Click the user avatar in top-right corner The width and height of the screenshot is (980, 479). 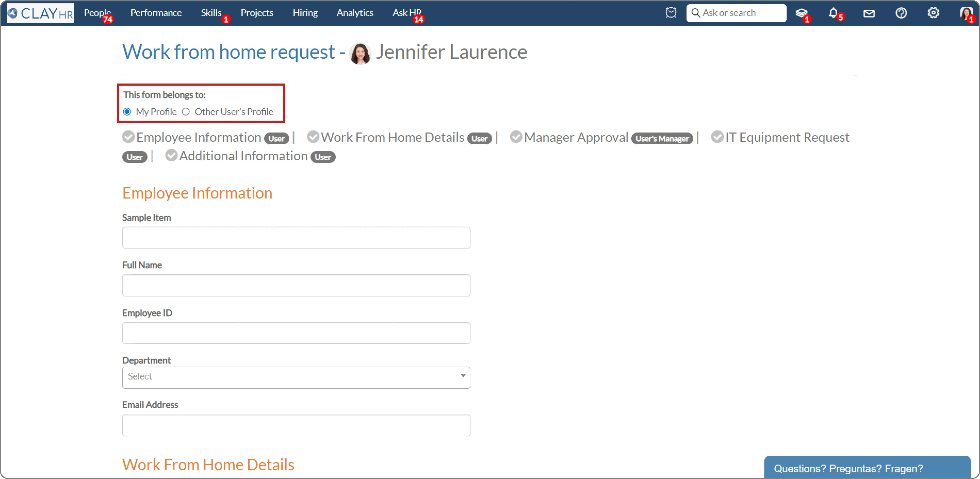point(966,13)
